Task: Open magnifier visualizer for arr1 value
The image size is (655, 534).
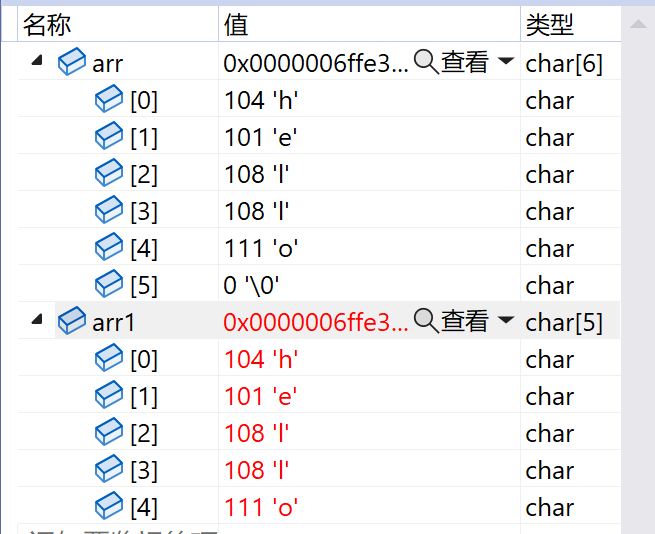Action: [426, 321]
